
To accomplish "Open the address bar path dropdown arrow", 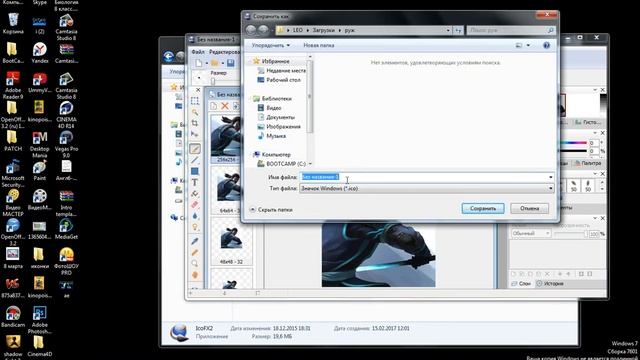I will pos(448,30).
